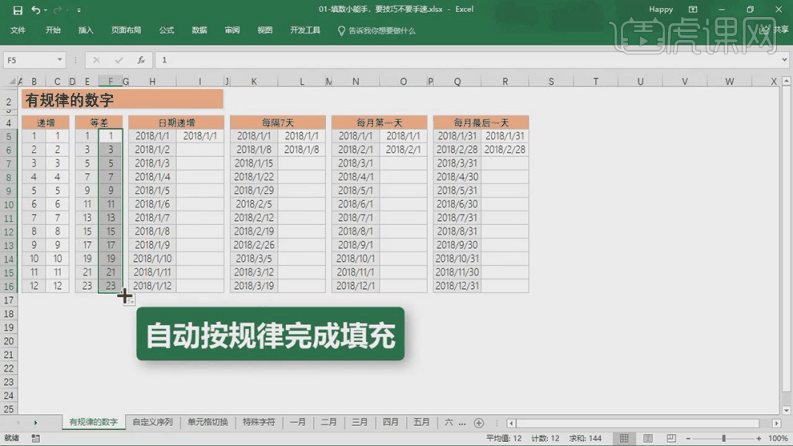Click the Ribbon Display Options icon
Image resolution: width=793 pixels, height=446 pixels.
(x=693, y=10)
